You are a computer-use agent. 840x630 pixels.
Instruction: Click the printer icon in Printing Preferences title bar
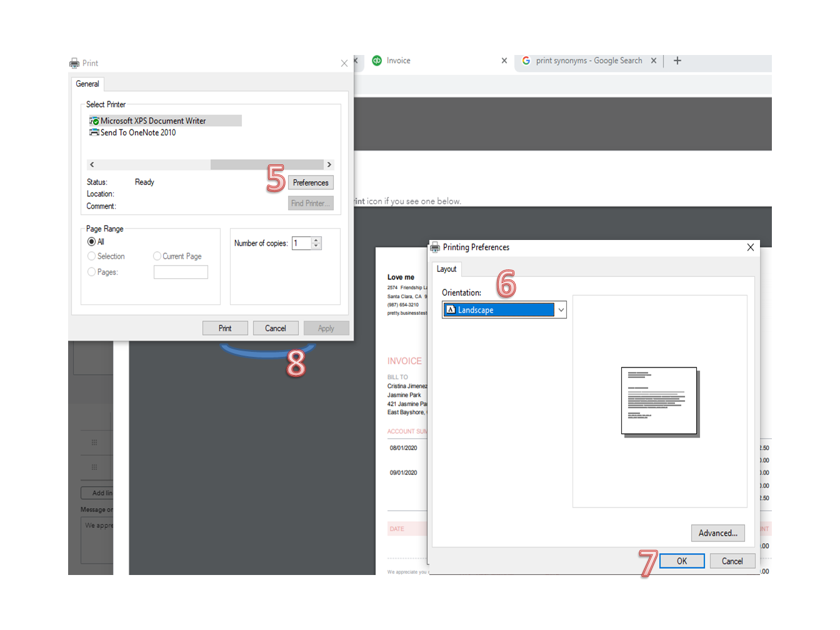pos(434,247)
